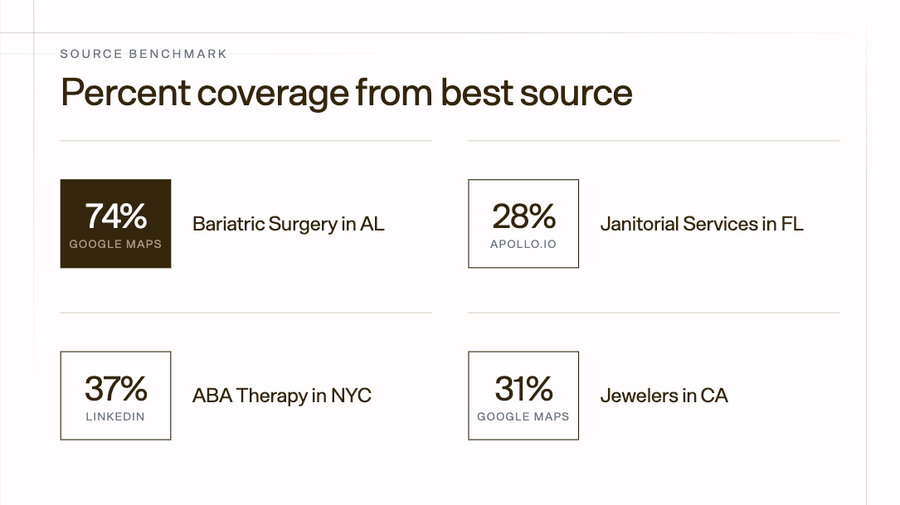900x505 pixels.
Task: Click the LINKEDIN caption under 37%
Action: [115, 417]
